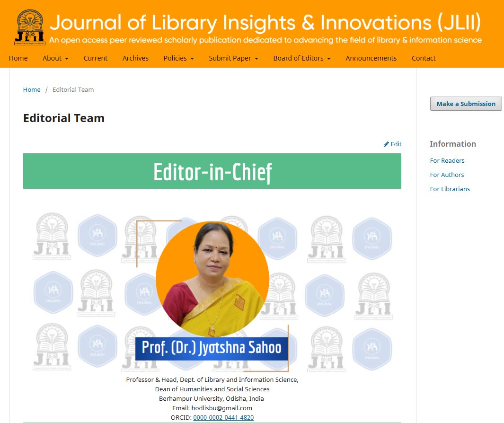The width and height of the screenshot is (504, 423).
Task: Click the Dean of Humanities and Social Sciences line
Action: coord(212,389)
